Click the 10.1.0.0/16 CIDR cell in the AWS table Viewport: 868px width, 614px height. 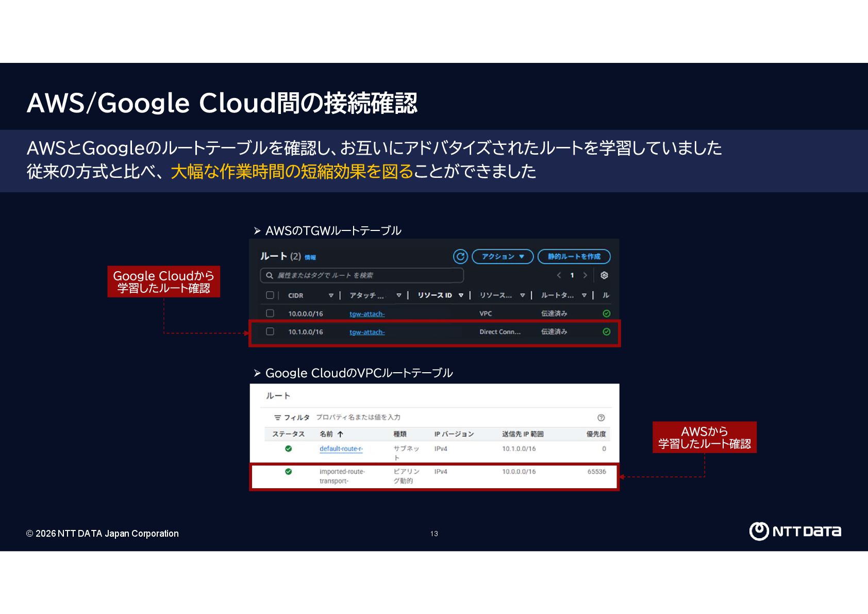tap(306, 332)
